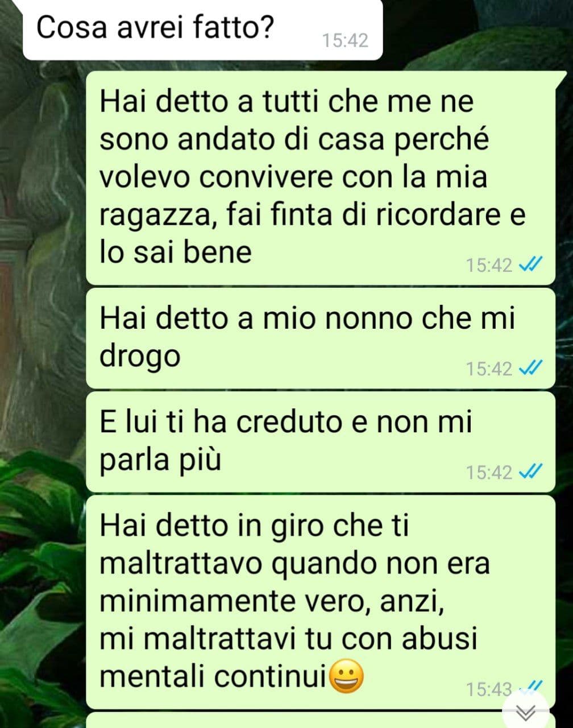Tap blue double-check on 'drogo' message
Viewport: 573px width, 728px height.
tap(531, 368)
